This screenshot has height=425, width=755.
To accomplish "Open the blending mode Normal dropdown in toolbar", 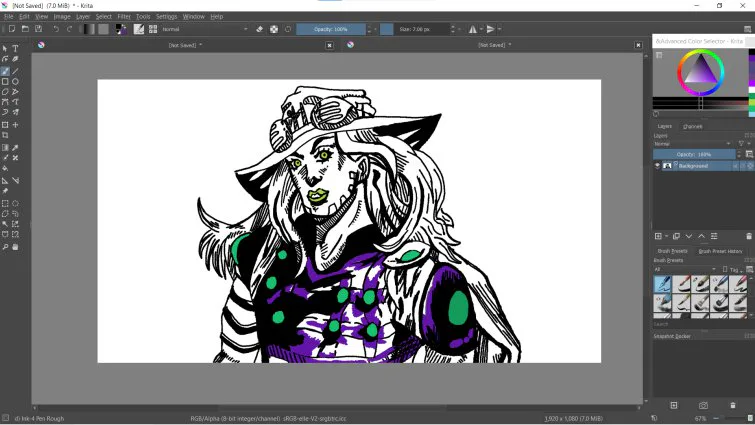I will 205,29.
